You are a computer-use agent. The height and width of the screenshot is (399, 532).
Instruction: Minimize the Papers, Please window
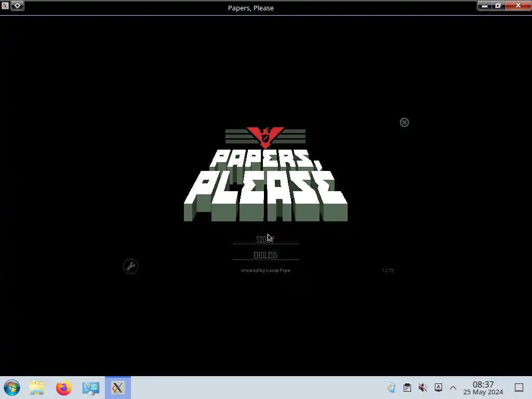click(x=485, y=6)
